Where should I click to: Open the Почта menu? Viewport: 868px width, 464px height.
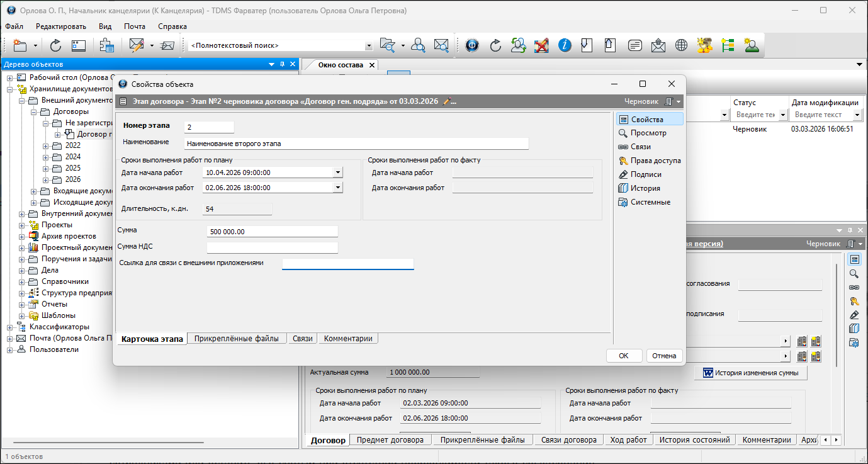click(x=134, y=26)
